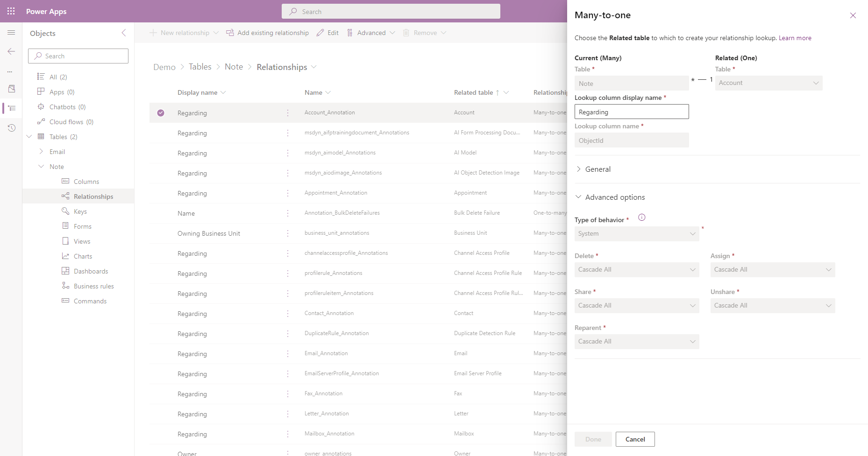Open the Type of behavior dropdown
Image resolution: width=868 pixels, height=456 pixels.
pos(637,234)
